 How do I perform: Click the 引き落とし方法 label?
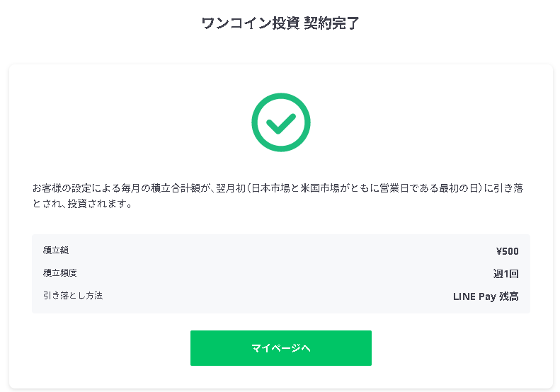[73, 296]
